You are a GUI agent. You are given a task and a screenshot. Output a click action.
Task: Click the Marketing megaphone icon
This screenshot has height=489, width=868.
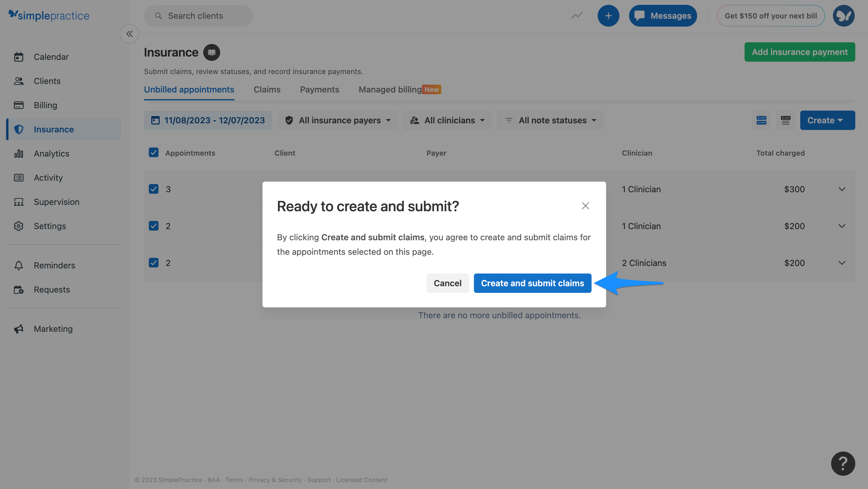click(19, 329)
